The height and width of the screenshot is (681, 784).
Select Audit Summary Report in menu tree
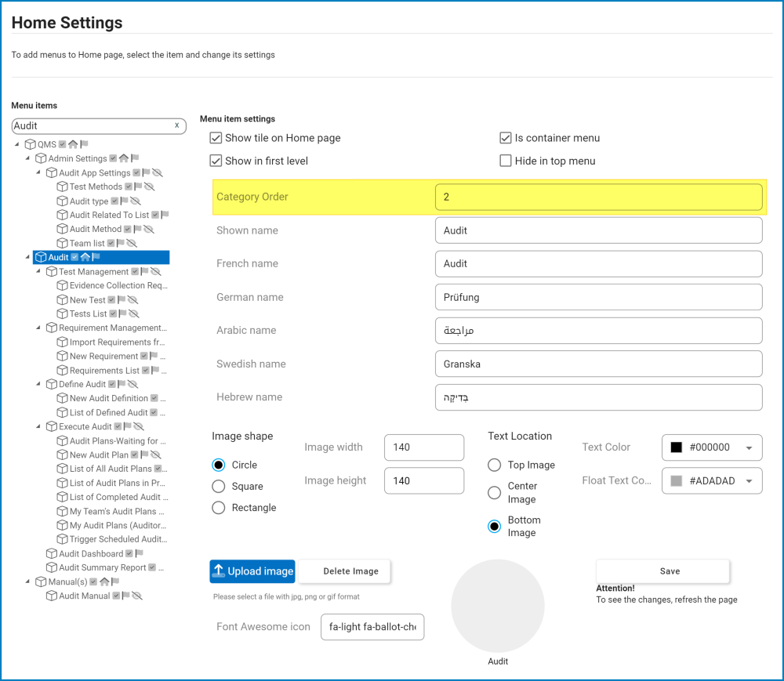(102, 567)
